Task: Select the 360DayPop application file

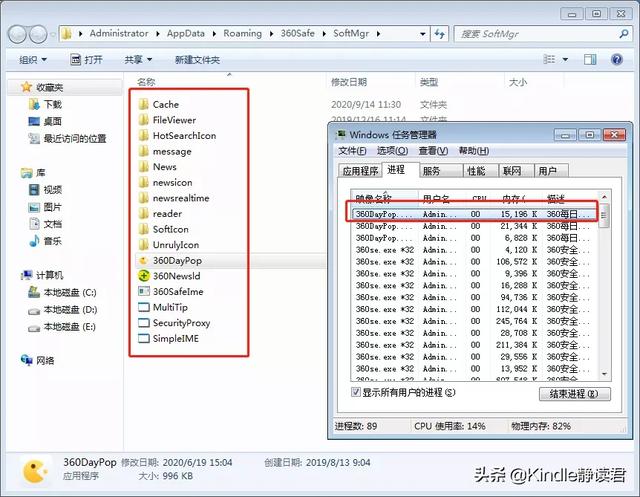Action: [x=176, y=260]
